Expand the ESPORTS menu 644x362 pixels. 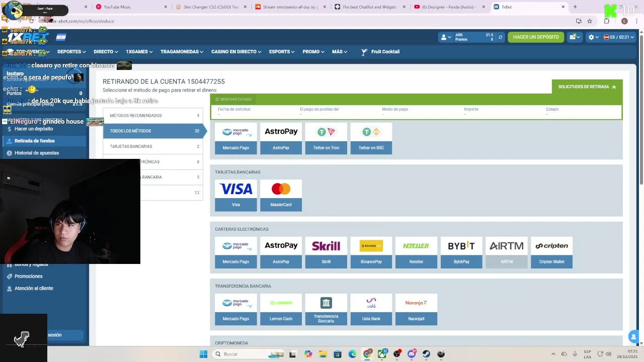(x=282, y=52)
